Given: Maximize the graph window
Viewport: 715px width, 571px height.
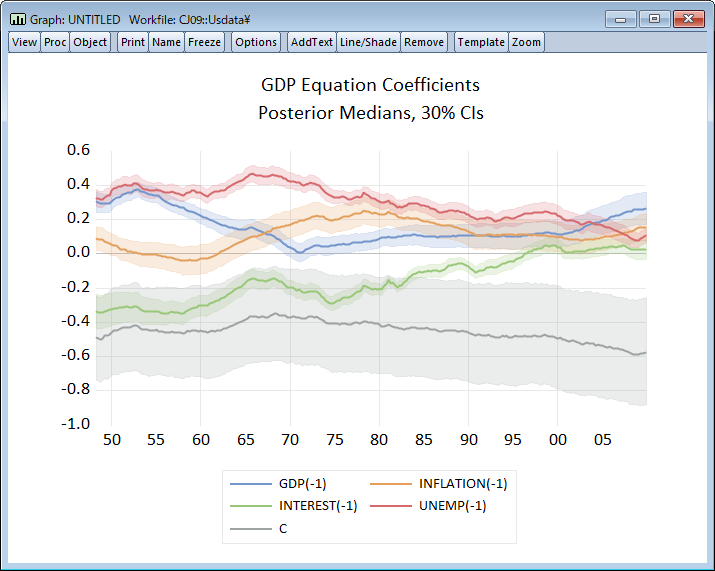Looking at the screenshot, I should [654, 19].
